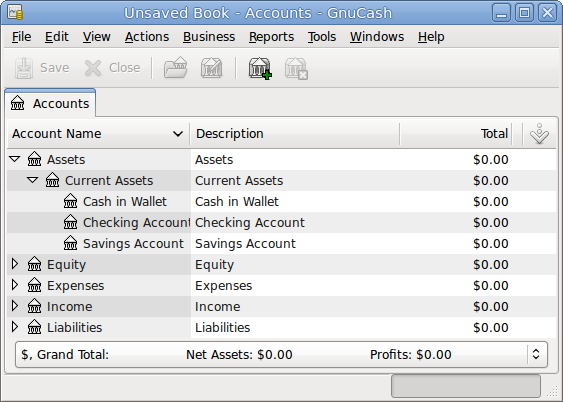Image resolution: width=563 pixels, height=402 pixels.
Task: Open the column chooser arrow in header
Action: tap(539, 134)
